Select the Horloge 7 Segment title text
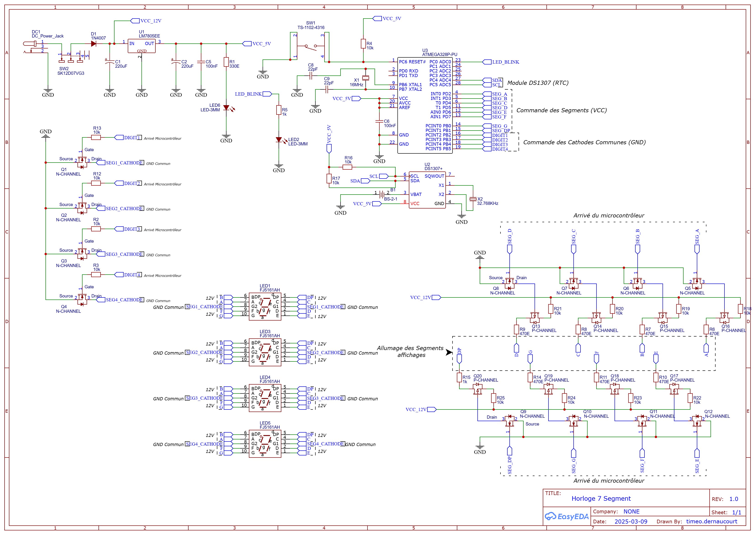 click(x=601, y=498)
